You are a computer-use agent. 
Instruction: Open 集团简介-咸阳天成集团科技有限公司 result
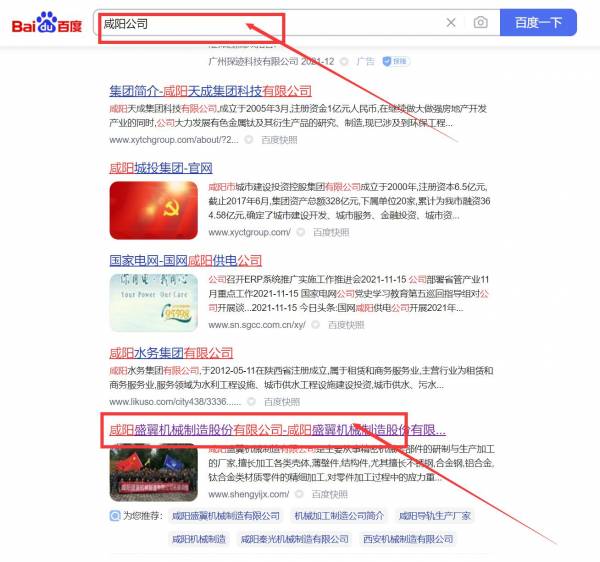click(x=210, y=91)
